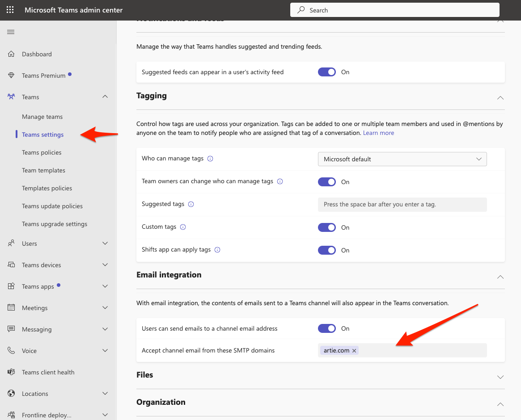Screen dimensions: 521x420
Task: Expand the Messaging chevron
Action: [x=105, y=329]
